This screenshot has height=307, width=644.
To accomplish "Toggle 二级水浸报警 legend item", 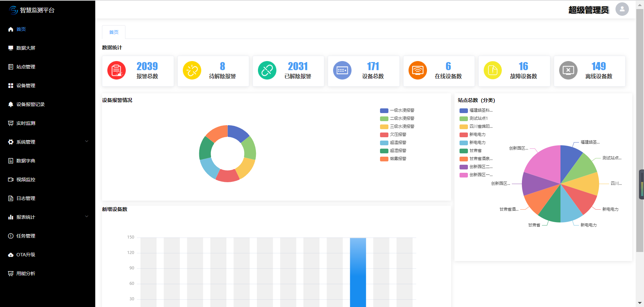I will [397, 118].
